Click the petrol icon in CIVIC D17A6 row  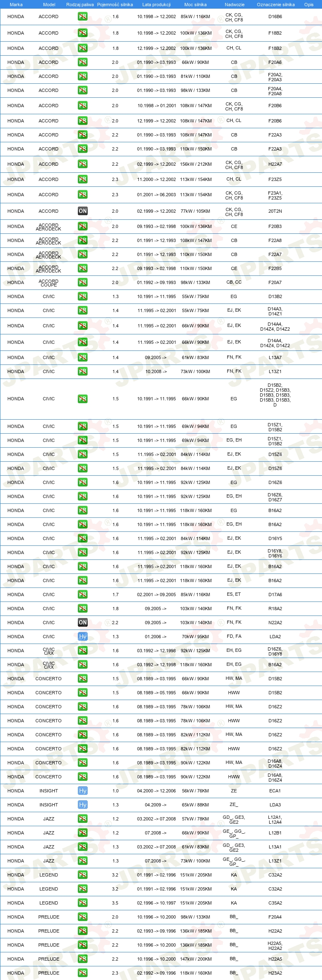click(x=83, y=595)
